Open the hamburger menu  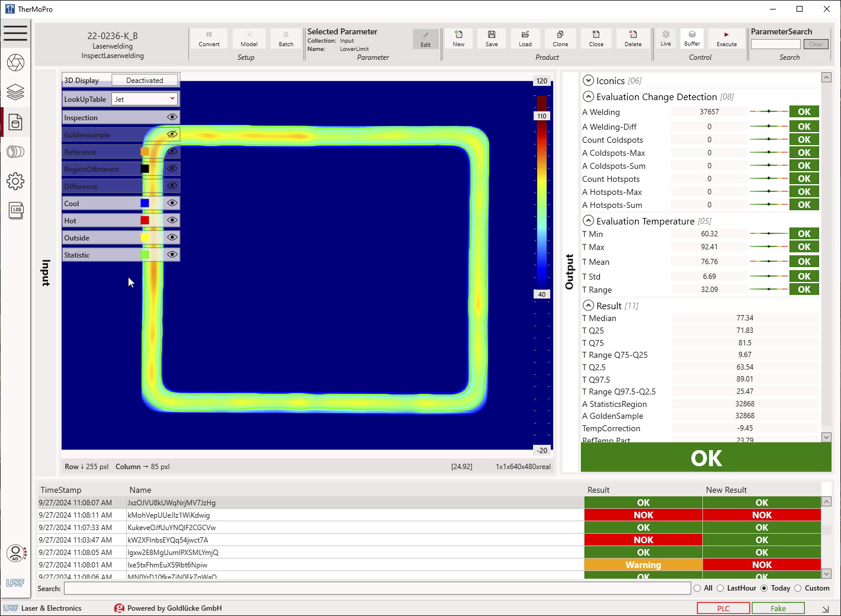point(16,33)
